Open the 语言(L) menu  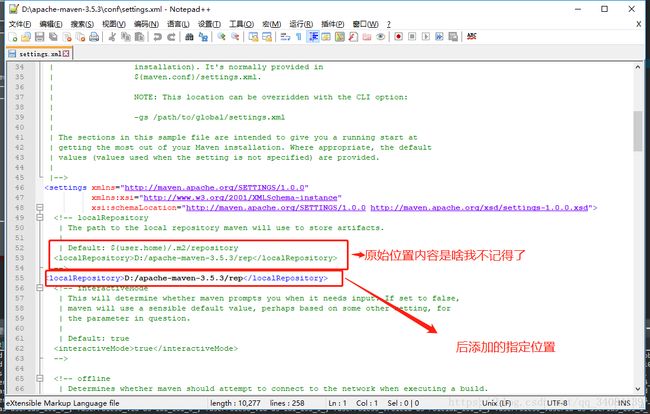click(178, 24)
